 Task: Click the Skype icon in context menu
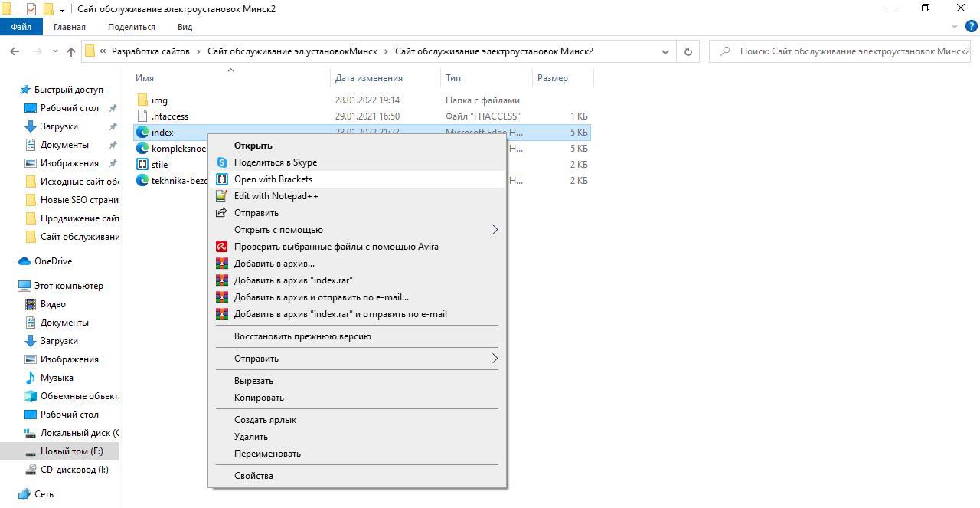click(222, 162)
